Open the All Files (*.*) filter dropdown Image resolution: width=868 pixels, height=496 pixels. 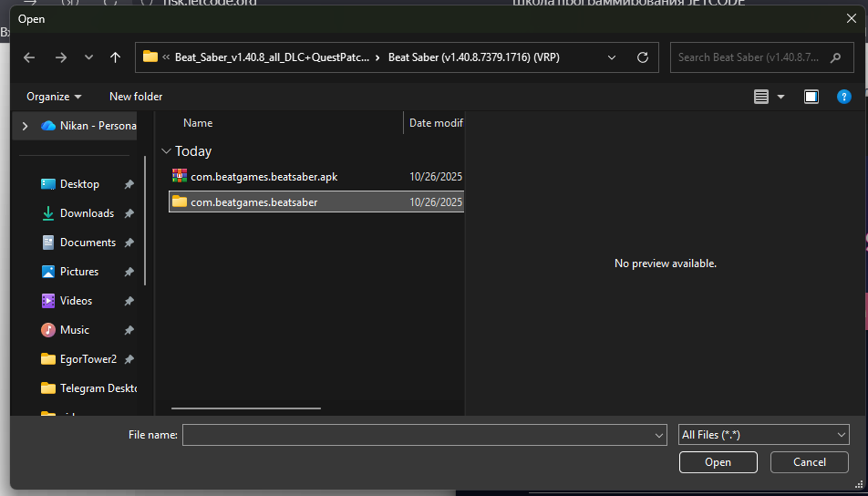(764, 435)
